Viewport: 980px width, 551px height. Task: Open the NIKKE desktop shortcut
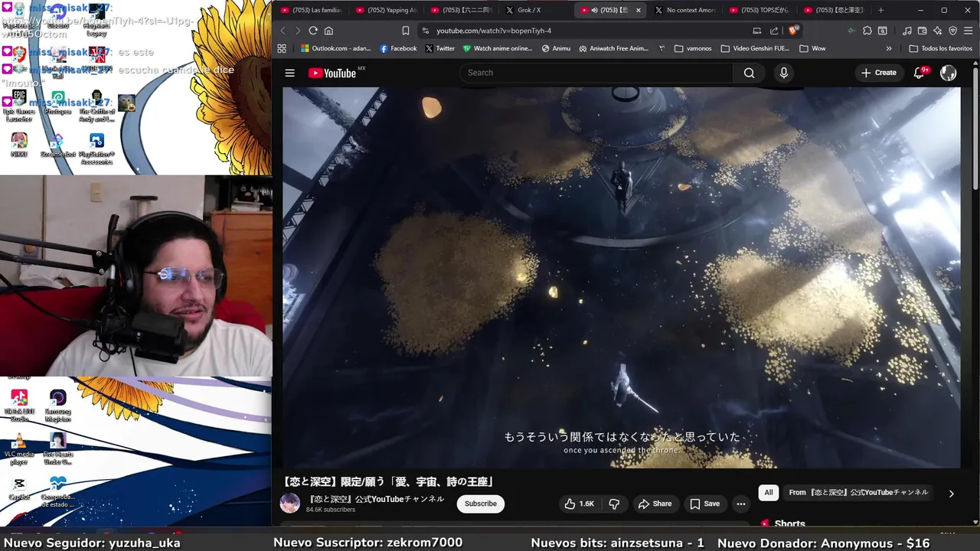coord(19,145)
